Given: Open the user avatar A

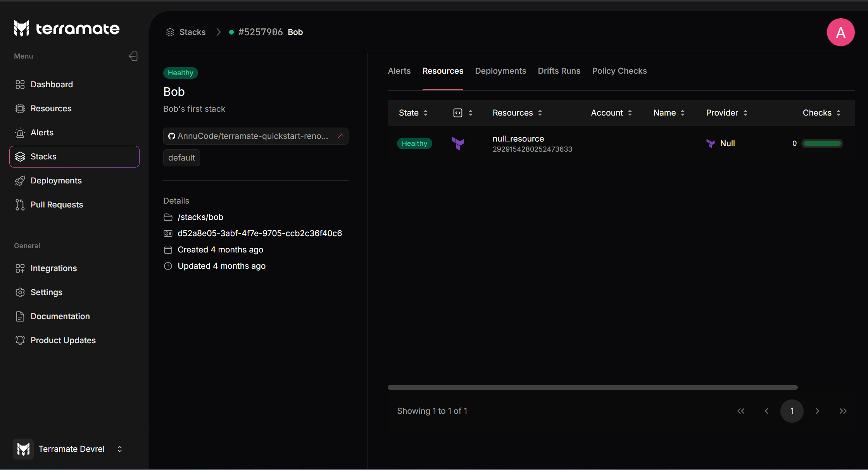Looking at the screenshot, I should pos(840,32).
